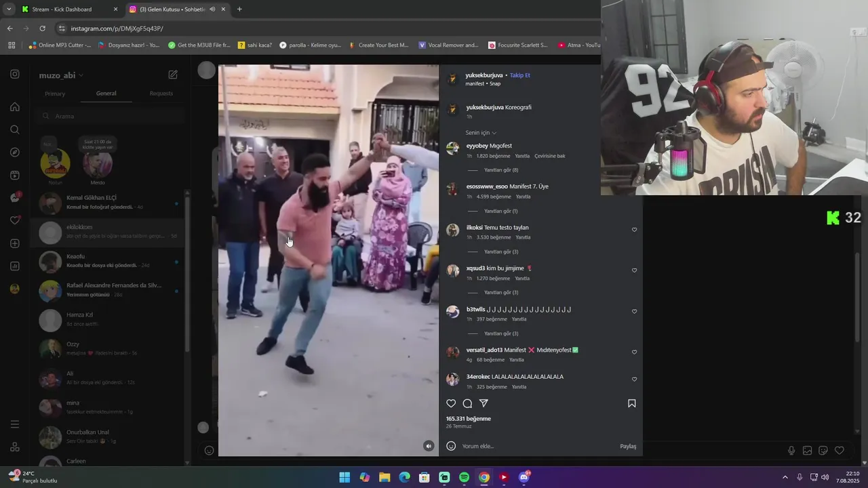
Task: Open a new browser tab
Action: (x=239, y=9)
